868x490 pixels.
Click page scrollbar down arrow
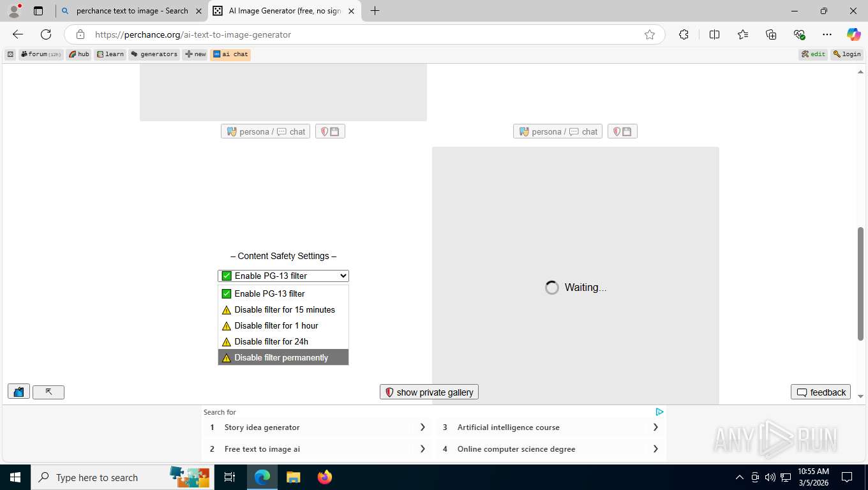[860, 396]
